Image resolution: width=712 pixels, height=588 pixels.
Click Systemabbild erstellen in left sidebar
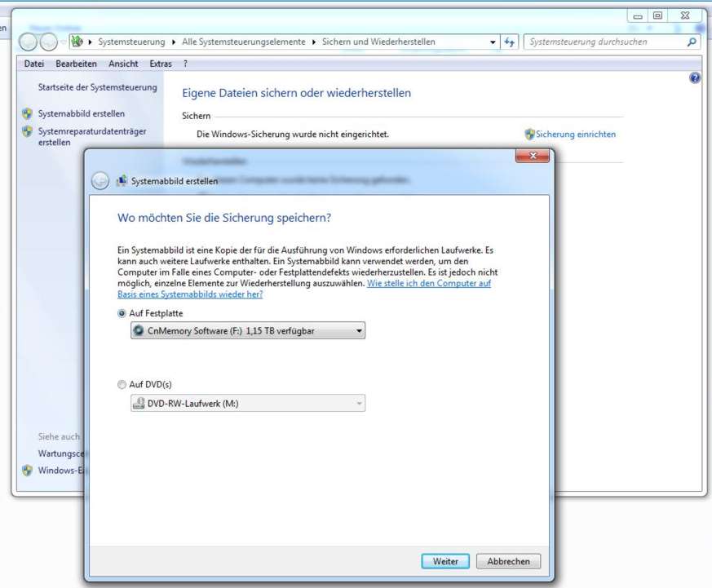[x=82, y=113]
